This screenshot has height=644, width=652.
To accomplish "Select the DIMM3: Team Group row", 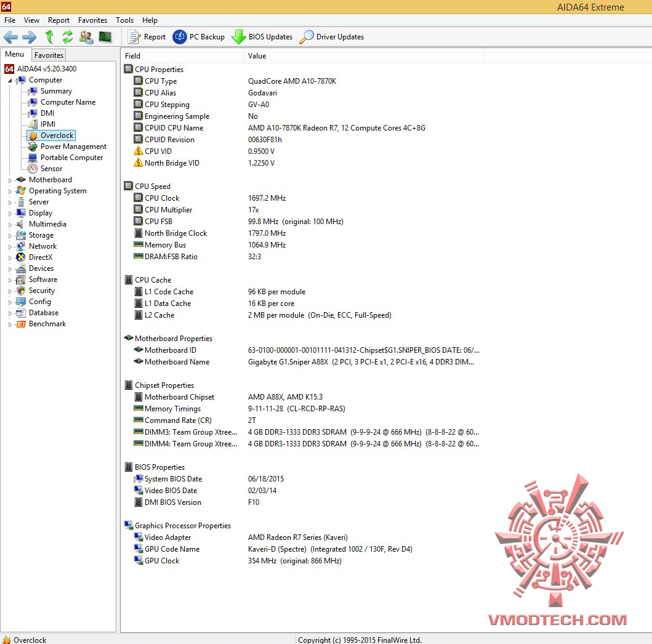I will 304,432.
